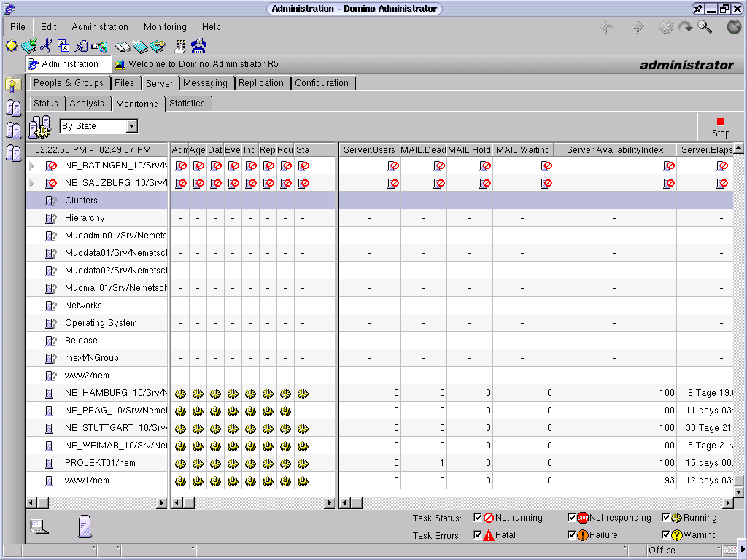Click the unknown-state icon beside Clusters
Image resolution: width=747 pixels, height=560 pixels.
[x=50, y=201]
